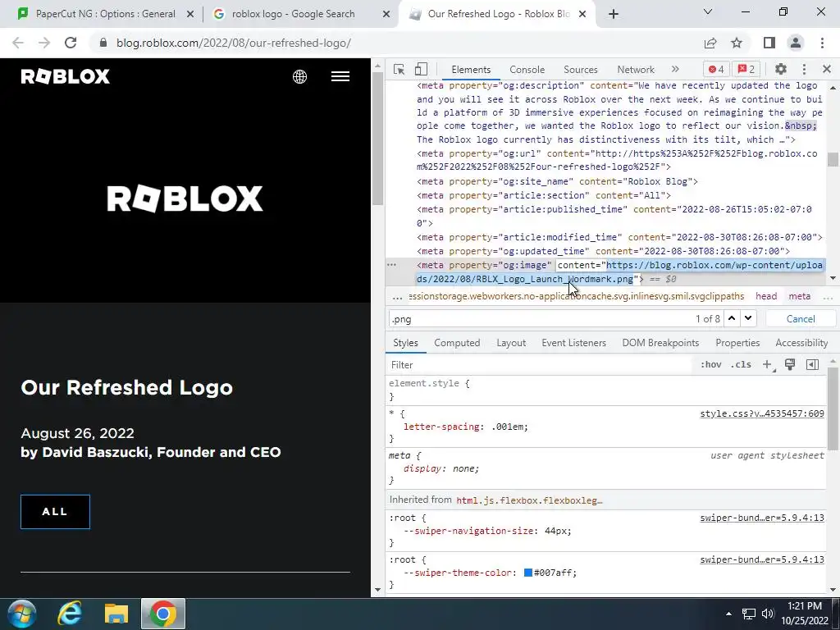Switch to the Elements tab
Viewport: 840px width, 630px height.
pyautogui.click(x=471, y=70)
